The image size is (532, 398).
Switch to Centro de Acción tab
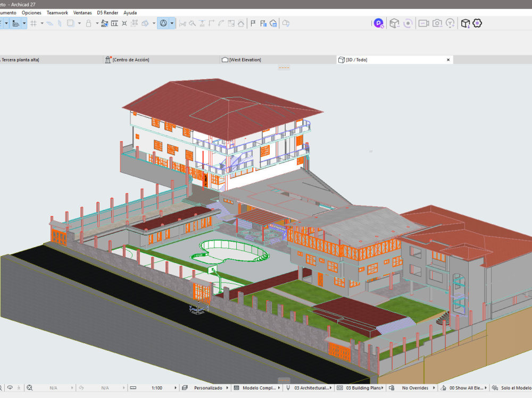(161, 60)
